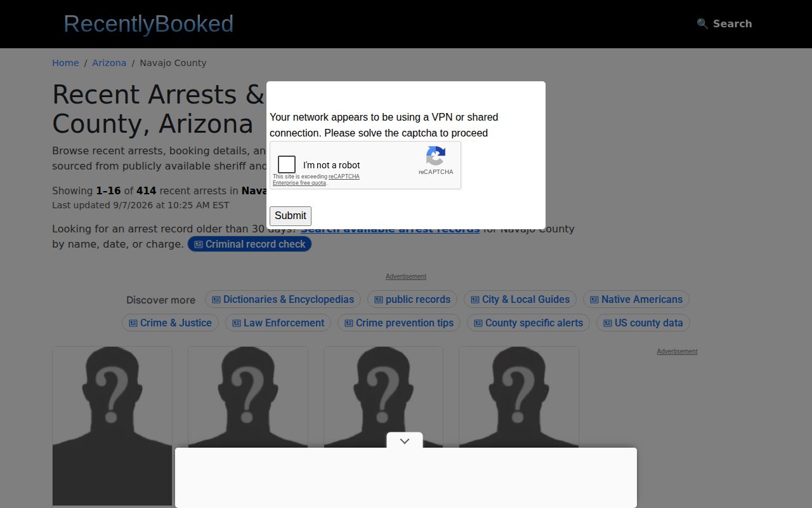
Task: Open the second mugshot placeholder thumbnail
Action: (248, 397)
